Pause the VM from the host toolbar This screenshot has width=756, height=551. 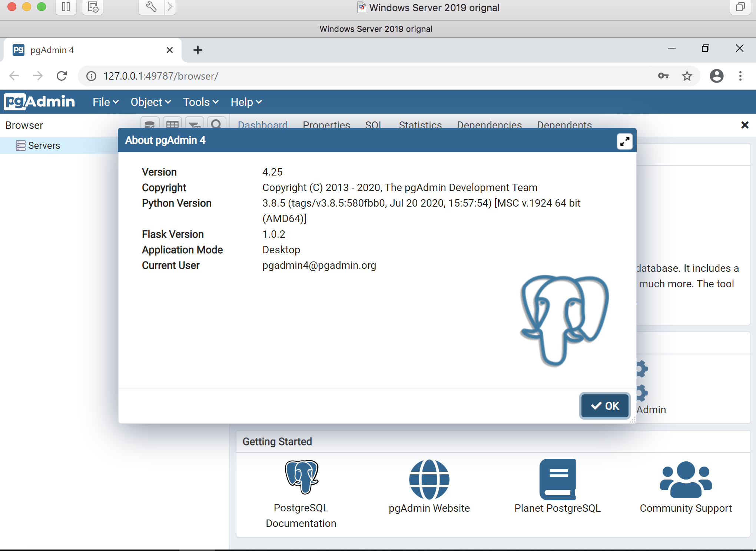pos(66,7)
